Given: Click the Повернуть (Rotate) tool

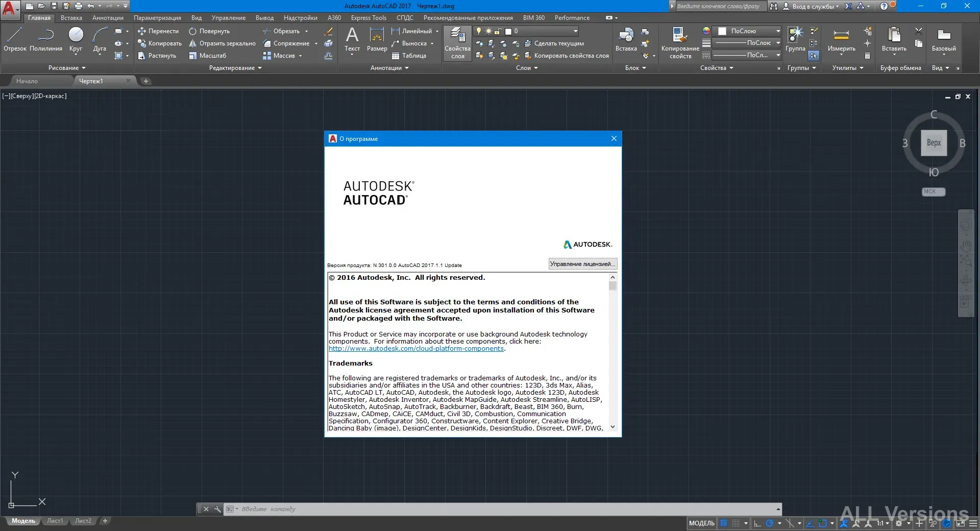Looking at the screenshot, I should pos(209,31).
